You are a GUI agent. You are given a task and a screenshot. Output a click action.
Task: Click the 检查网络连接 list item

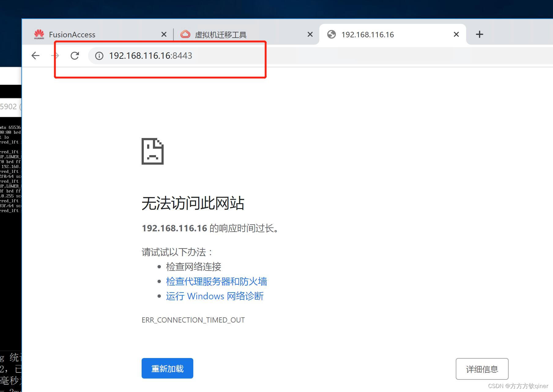194,267
